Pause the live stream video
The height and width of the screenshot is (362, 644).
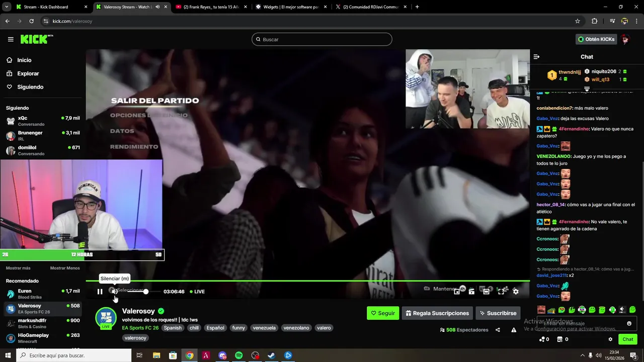[100, 292]
